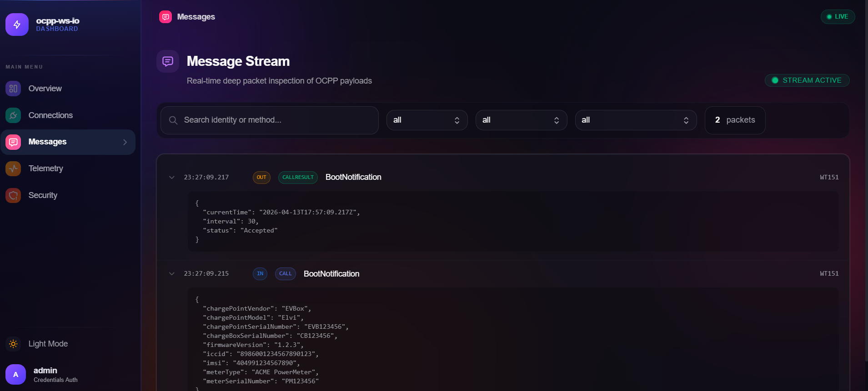Click the admin avatar circle
868x391 pixels.
tap(15, 375)
